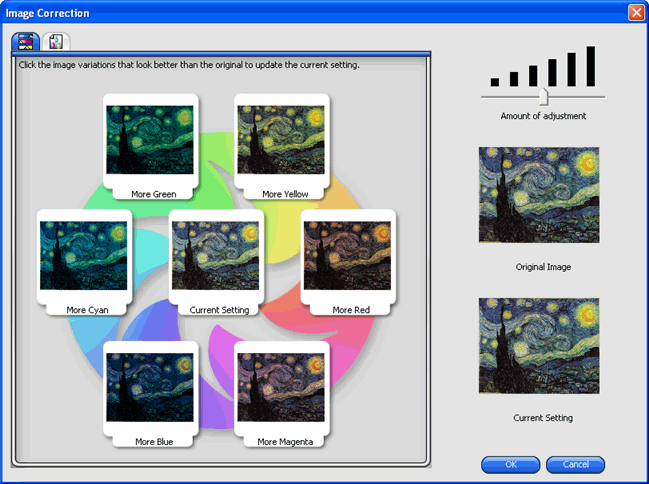Image resolution: width=649 pixels, height=484 pixels.
Task: Choose the More Magenta image variation
Action: tap(281, 394)
